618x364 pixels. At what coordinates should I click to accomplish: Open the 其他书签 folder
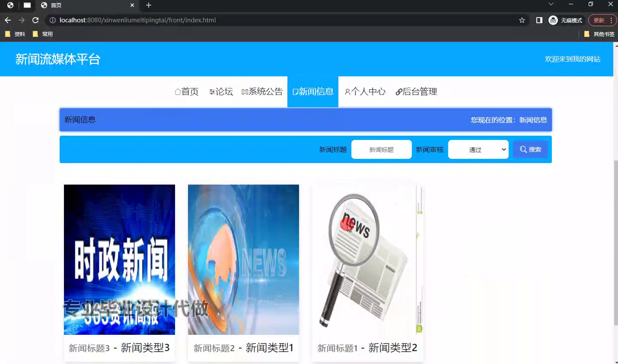[599, 34]
